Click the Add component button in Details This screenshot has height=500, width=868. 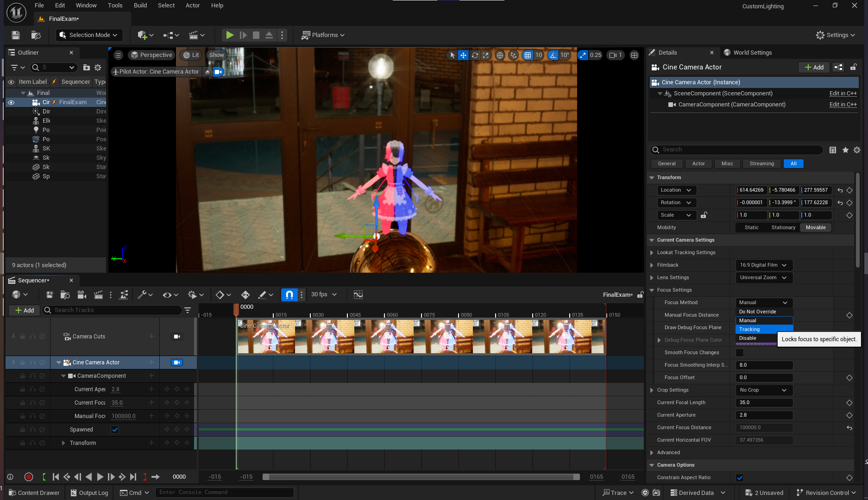tap(814, 68)
